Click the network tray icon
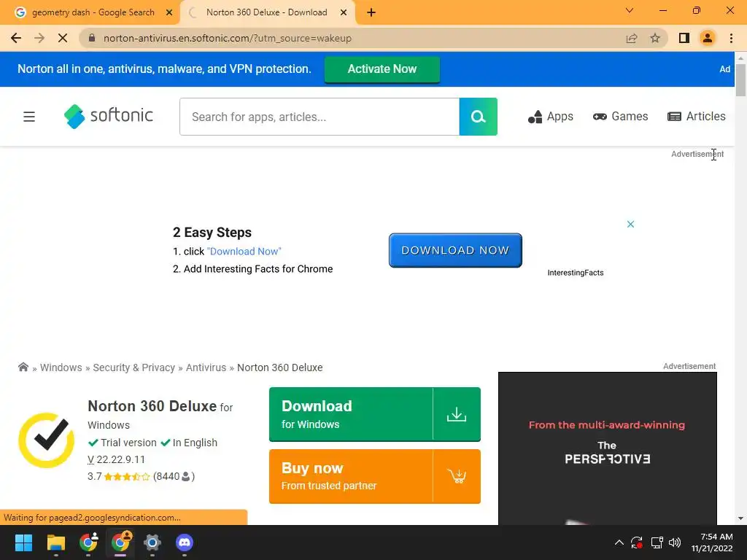 tap(657, 542)
